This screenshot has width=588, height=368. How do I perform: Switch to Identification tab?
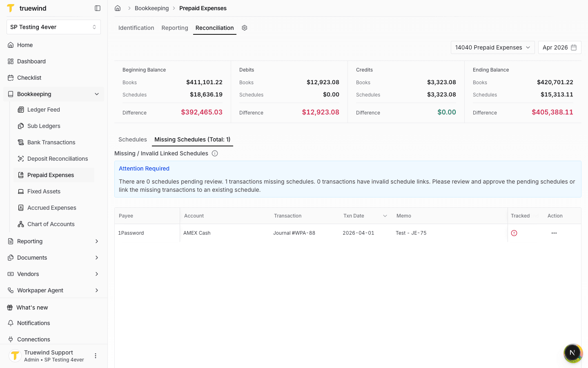[x=136, y=28]
